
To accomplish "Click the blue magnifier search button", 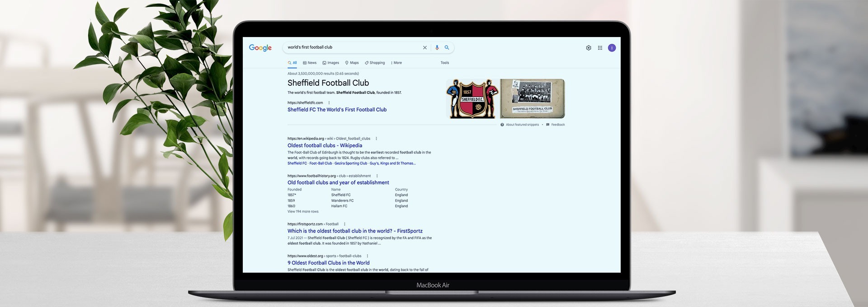I will point(447,47).
